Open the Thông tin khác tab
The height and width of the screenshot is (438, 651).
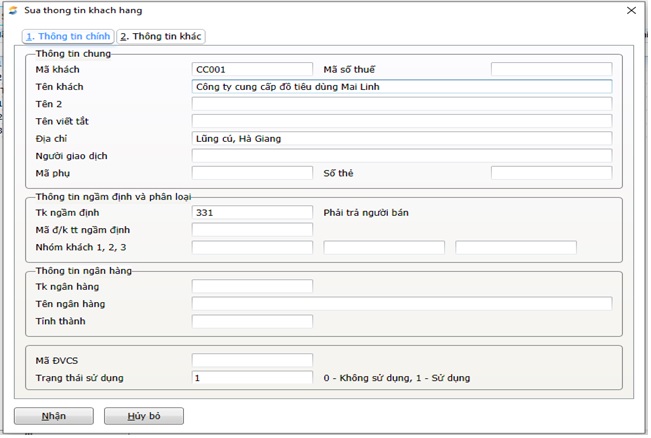tap(161, 36)
